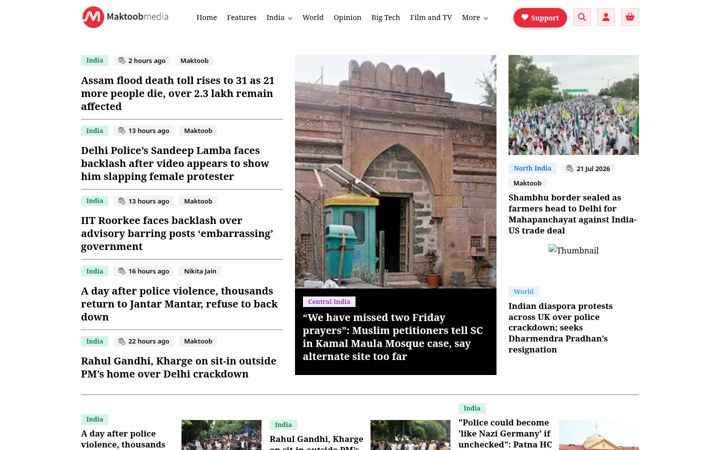The height and width of the screenshot is (450, 720).
Task: Open the 'Police could become like Nazi Germany' headline
Action: coord(505,433)
